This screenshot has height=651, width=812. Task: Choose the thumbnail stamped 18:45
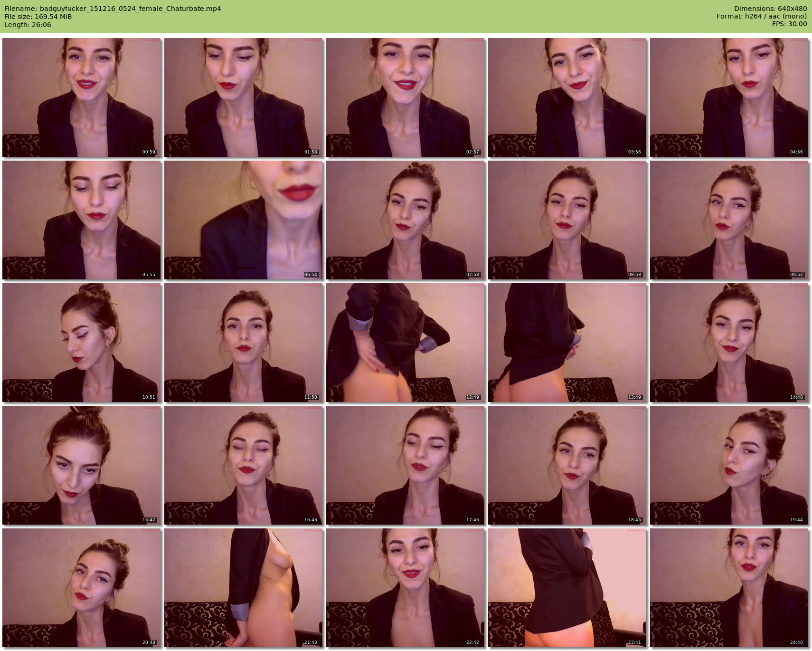coord(567,465)
